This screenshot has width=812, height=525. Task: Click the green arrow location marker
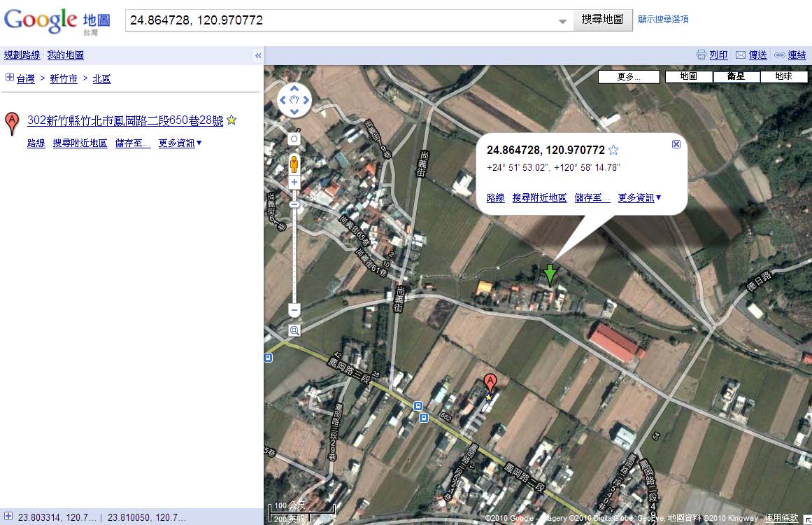pyautogui.click(x=550, y=274)
